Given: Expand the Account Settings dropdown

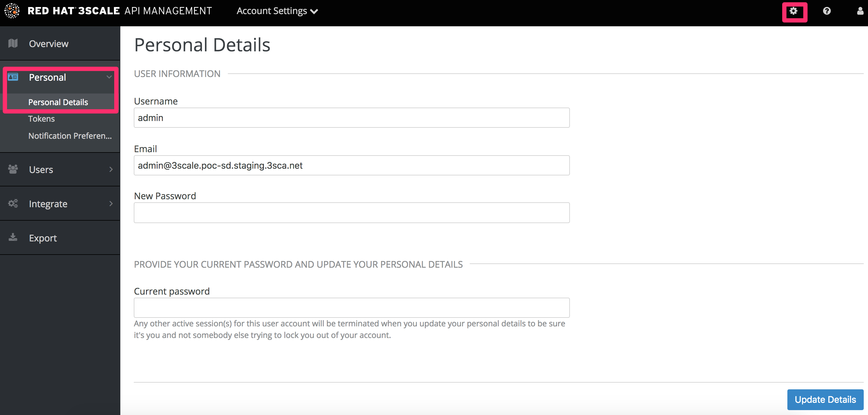Looking at the screenshot, I should point(279,11).
